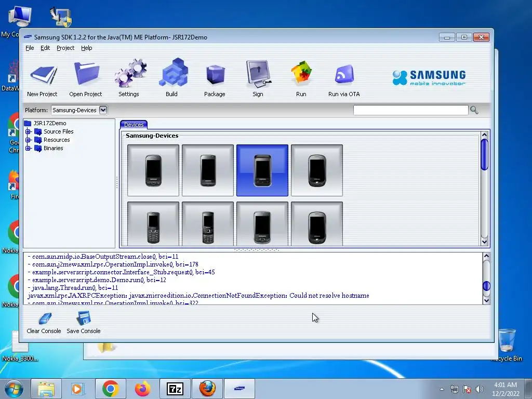Click device list scroll down arrow
The image size is (532, 399).
[485, 242]
